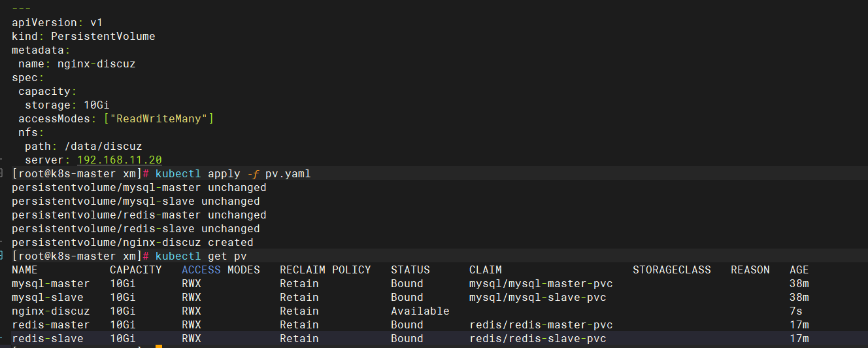The height and width of the screenshot is (348, 868).
Task: Select redis-slave in the NAME column
Action: click(x=48, y=338)
